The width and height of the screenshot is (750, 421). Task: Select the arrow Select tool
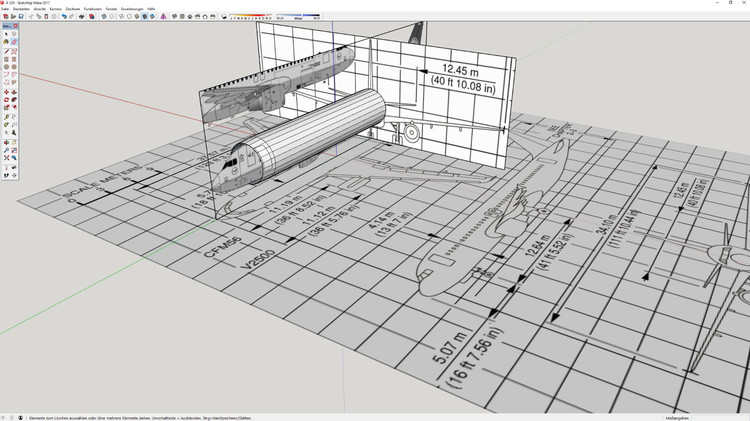(x=6, y=35)
